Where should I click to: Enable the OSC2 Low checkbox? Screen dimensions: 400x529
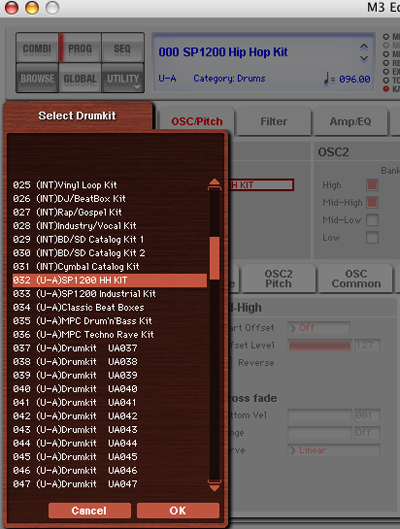pyautogui.click(x=372, y=238)
